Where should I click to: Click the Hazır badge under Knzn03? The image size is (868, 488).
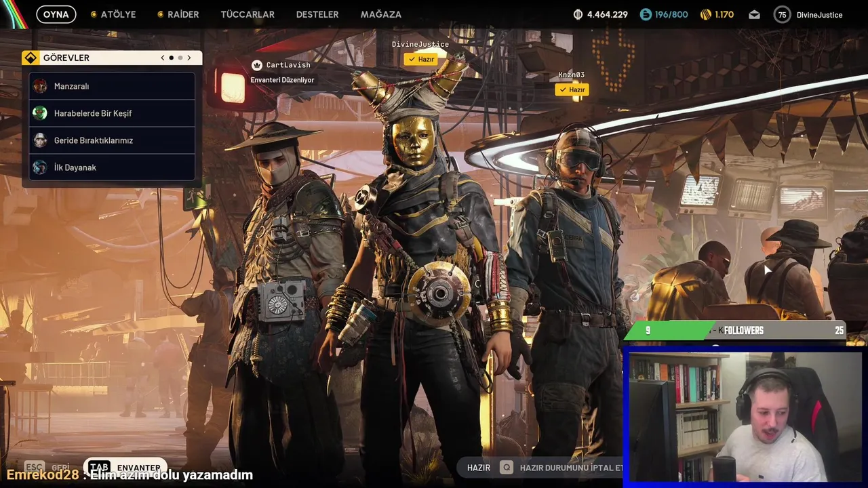tap(572, 89)
